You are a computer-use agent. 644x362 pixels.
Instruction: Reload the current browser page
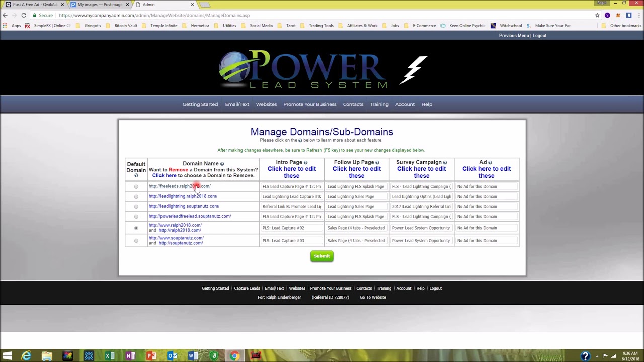tap(24, 15)
